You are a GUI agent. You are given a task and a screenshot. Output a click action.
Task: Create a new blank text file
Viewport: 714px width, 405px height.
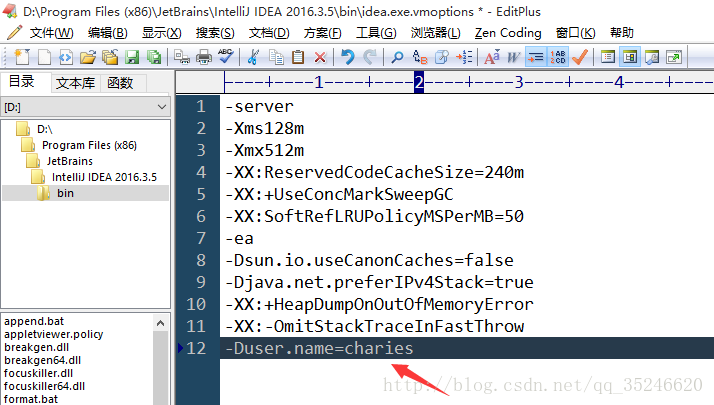[x=44, y=57]
